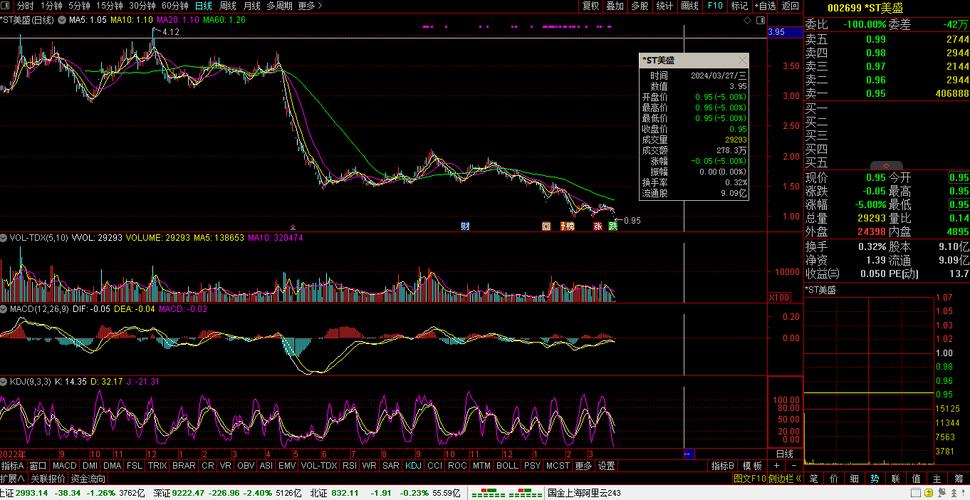Open the 设置 indicator settings
Viewport: 970px width, 500px height.
(x=606, y=466)
